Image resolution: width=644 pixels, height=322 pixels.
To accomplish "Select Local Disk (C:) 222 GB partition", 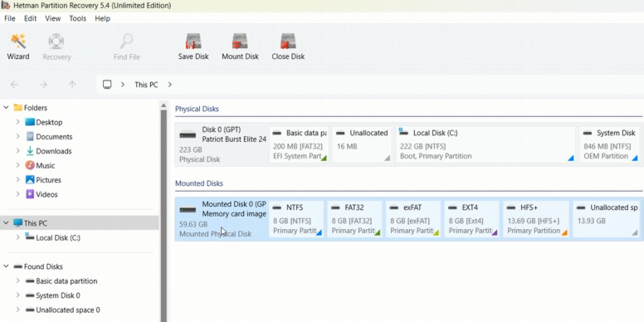I will 485,144.
